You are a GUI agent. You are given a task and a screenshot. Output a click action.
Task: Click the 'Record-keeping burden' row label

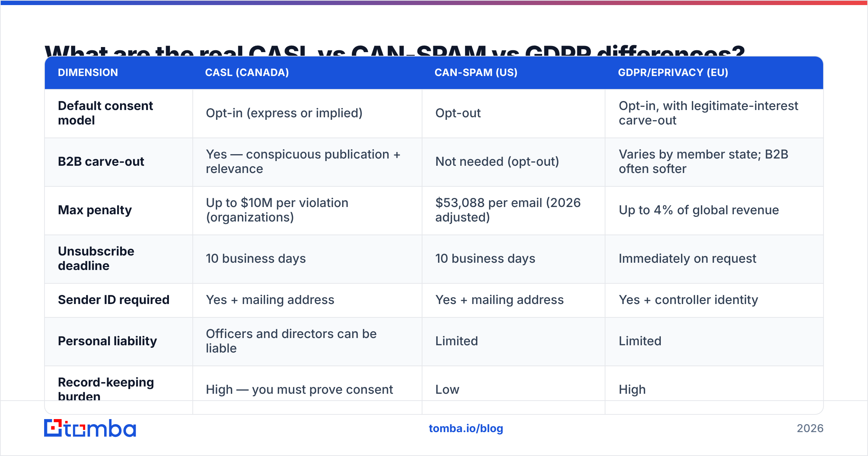click(x=106, y=389)
